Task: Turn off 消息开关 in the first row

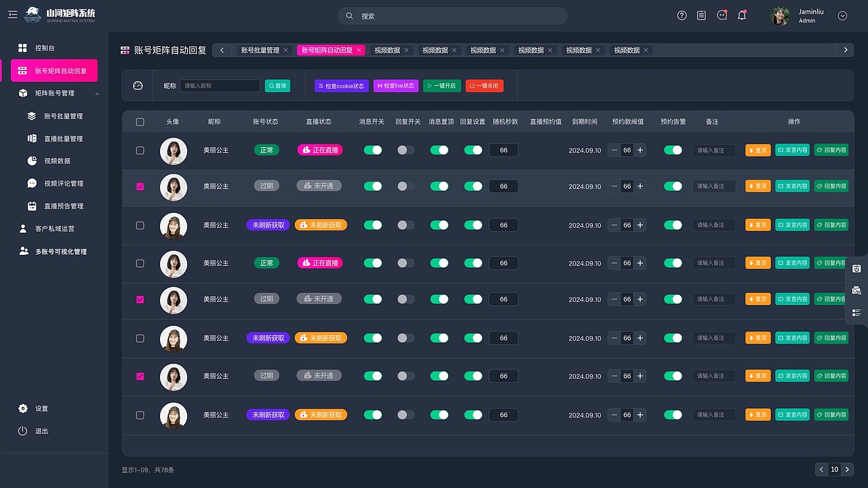Action: coord(373,150)
